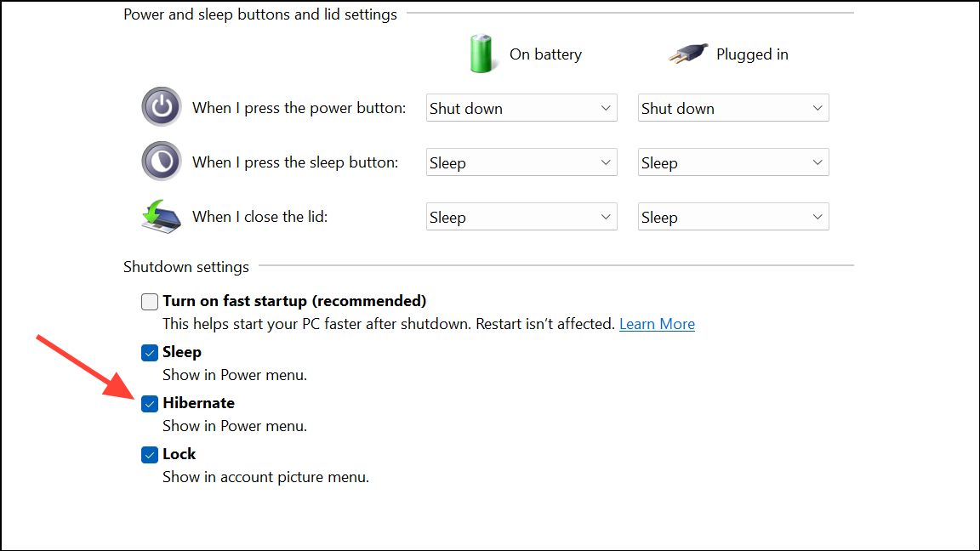Click the Power and sleep buttons heading
This screenshot has height=551, width=980.
click(x=259, y=14)
